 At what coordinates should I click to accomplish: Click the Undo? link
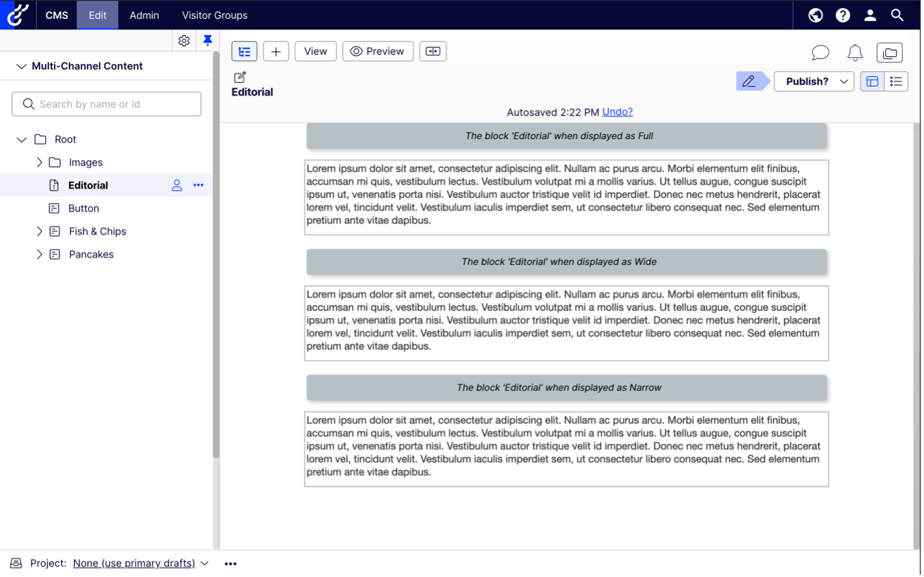(x=617, y=112)
